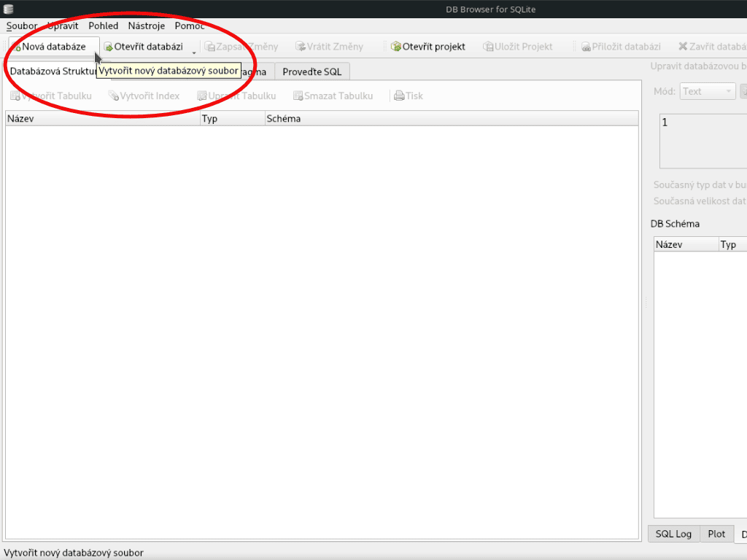
Task: Click the Tisk printer icon
Action: (399, 96)
